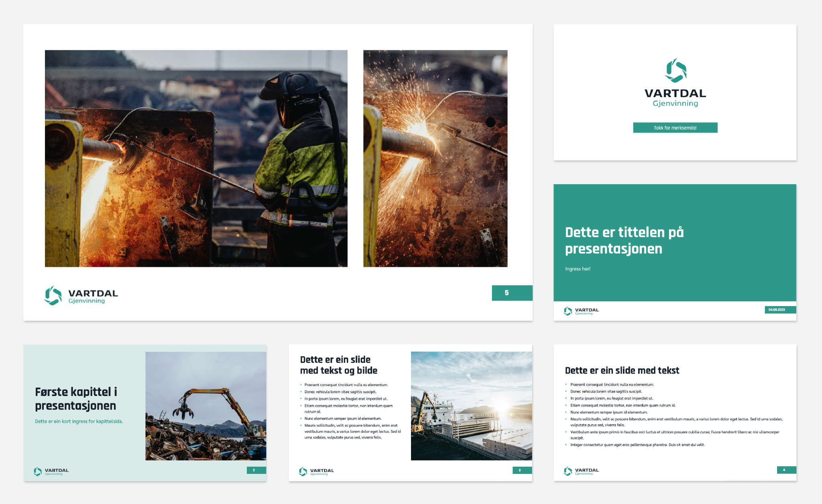Click the "Takk for merksemda!" green button

675,128
